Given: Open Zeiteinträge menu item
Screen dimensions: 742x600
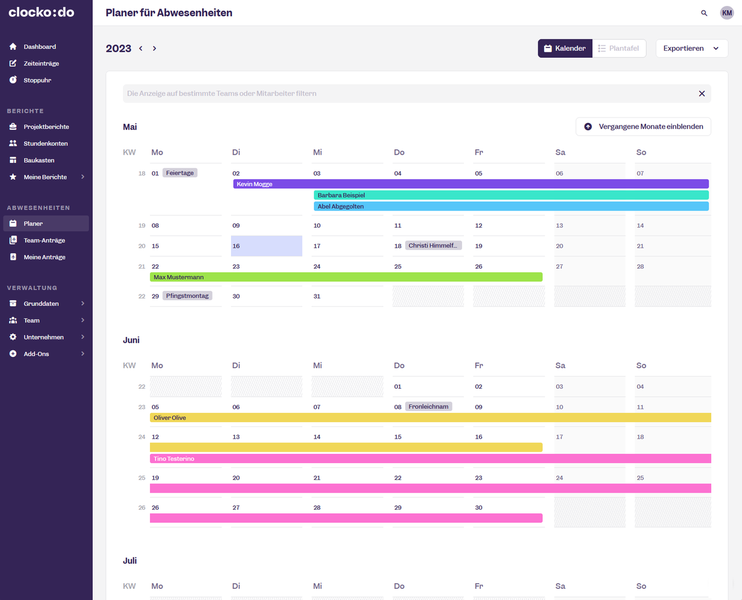Looking at the screenshot, I should point(46,63).
